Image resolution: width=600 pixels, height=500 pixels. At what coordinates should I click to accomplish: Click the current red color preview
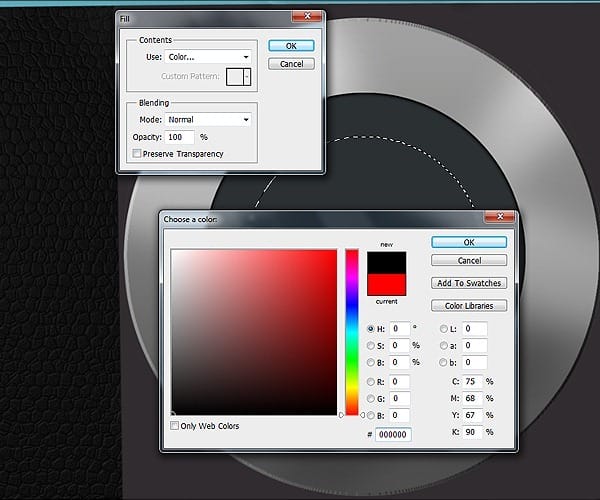click(386, 284)
